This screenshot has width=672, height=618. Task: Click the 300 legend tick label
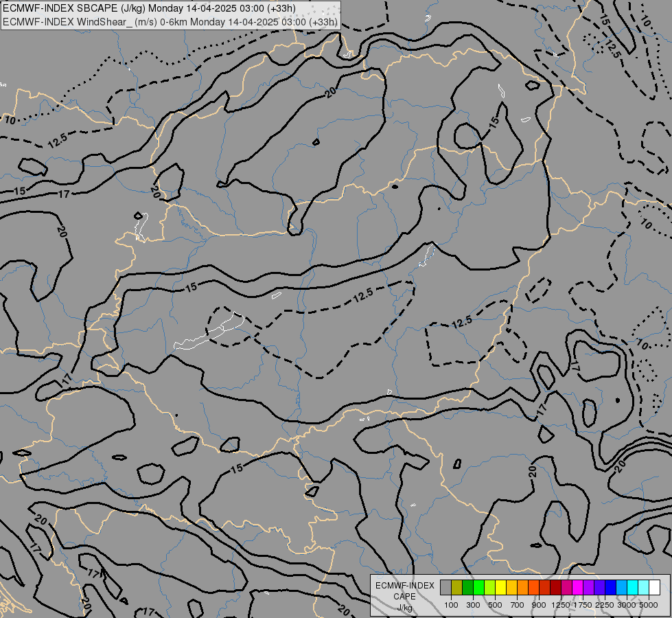pyautogui.click(x=473, y=605)
